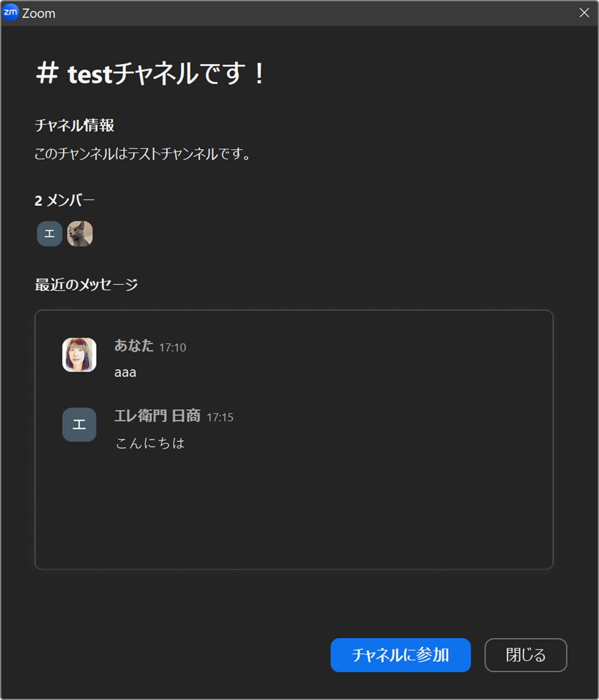Click the 17:15 message timestamp
This screenshot has height=700, width=599.
220,417
